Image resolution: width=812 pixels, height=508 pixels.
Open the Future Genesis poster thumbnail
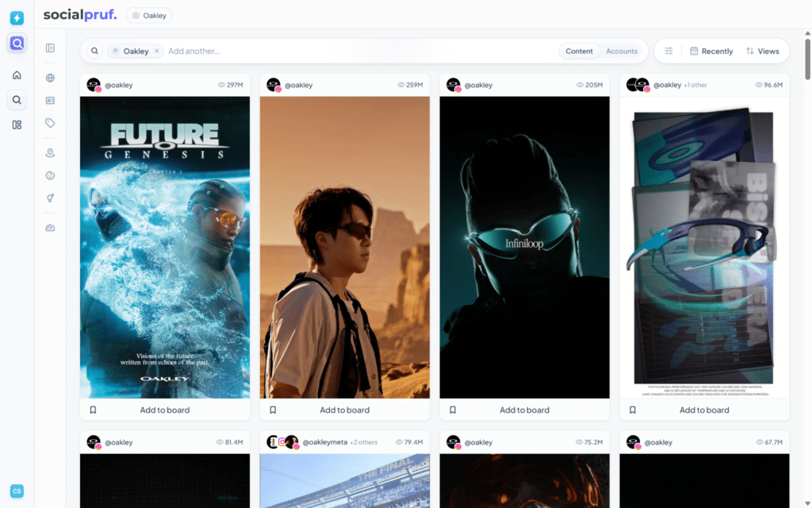(x=165, y=248)
